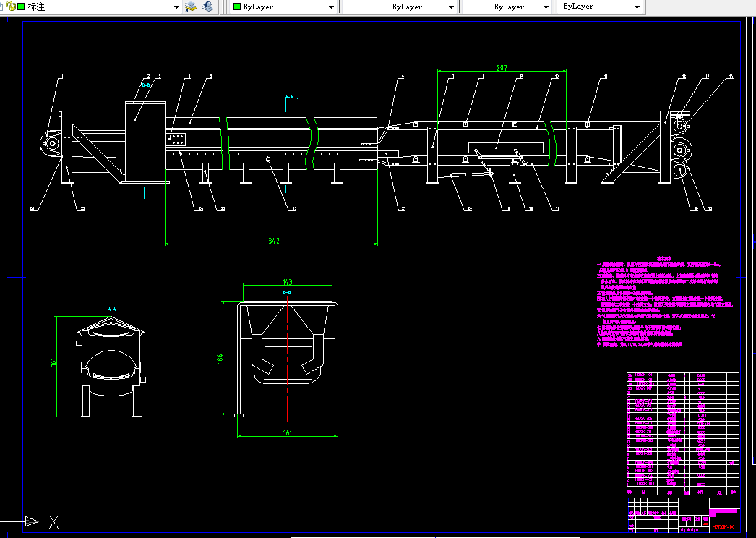
Task: Expand the lineweight ByLayer dropdown
Action: click(546, 7)
